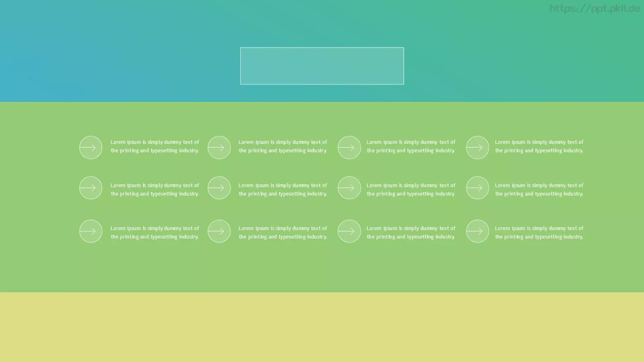Select arrow circle icon, second row, first column
The width and height of the screenshot is (644, 362).
pos(91,188)
